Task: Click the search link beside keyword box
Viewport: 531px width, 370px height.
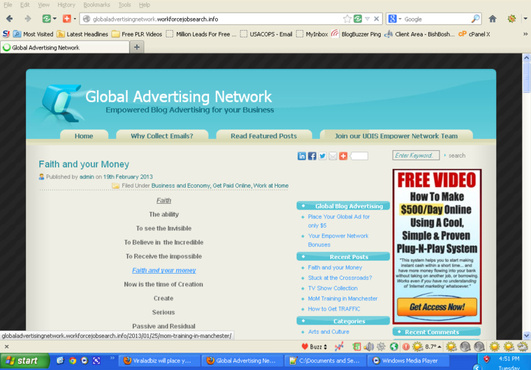Action: (457, 156)
